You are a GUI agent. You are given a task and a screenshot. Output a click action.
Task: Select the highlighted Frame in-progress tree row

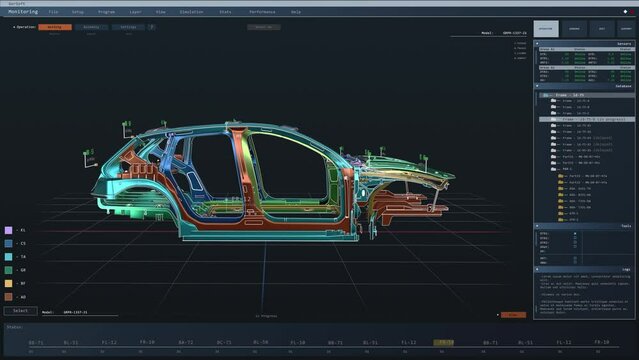click(587, 119)
